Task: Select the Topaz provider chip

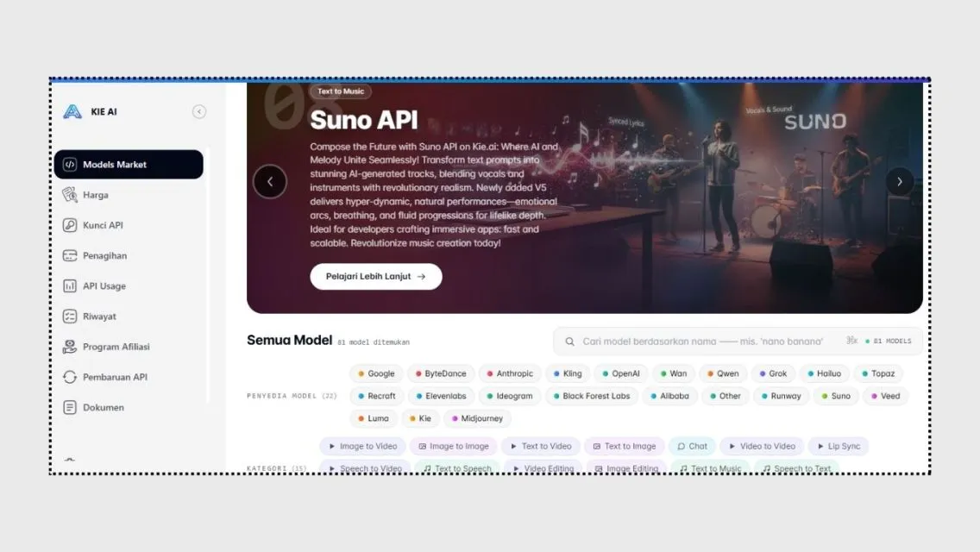Action: point(879,373)
